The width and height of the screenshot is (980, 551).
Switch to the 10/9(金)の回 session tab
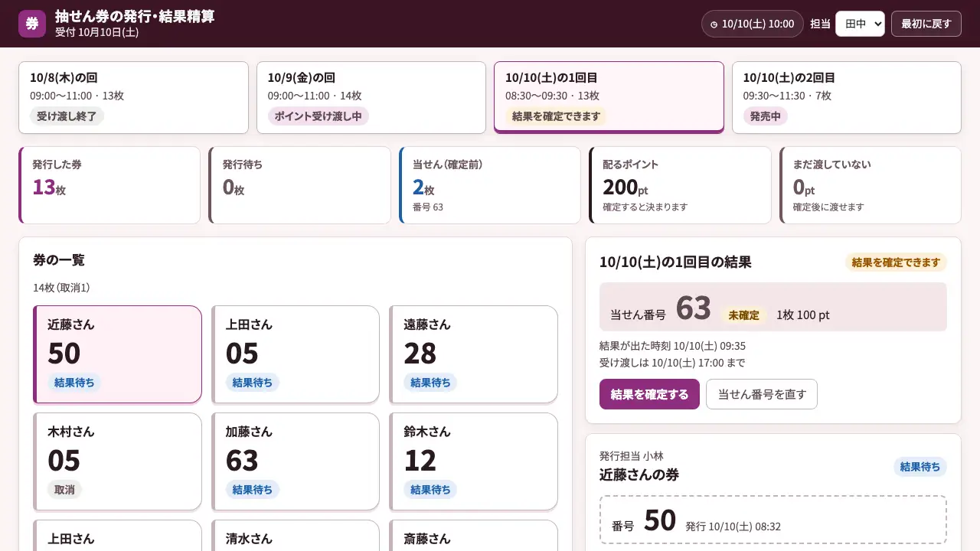[371, 97]
